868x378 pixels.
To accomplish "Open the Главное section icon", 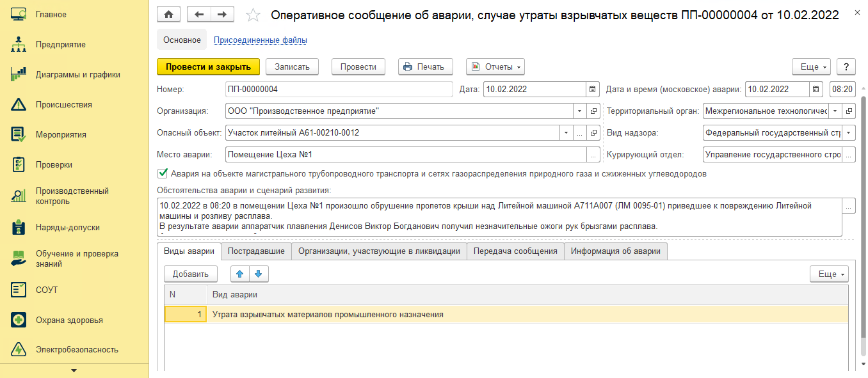I will pyautogui.click(x=18, y=14).
